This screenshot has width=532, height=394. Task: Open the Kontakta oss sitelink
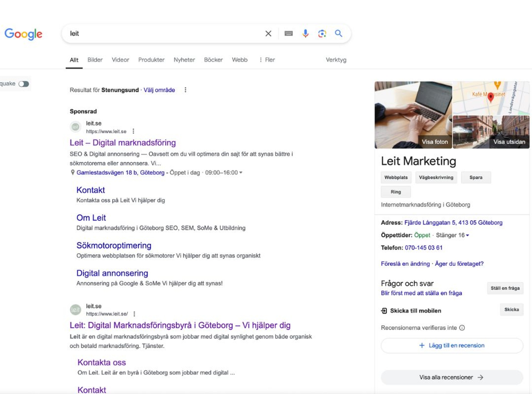coord(102,362)
